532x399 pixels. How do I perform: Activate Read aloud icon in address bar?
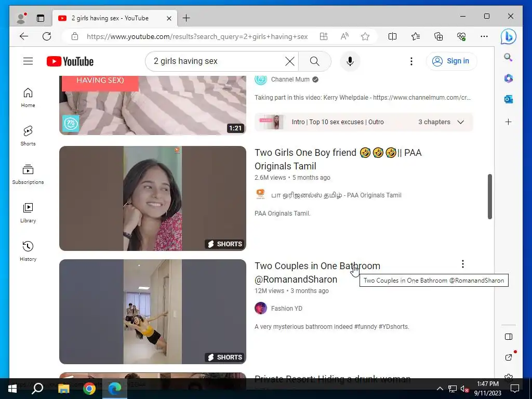coord(344,36)
